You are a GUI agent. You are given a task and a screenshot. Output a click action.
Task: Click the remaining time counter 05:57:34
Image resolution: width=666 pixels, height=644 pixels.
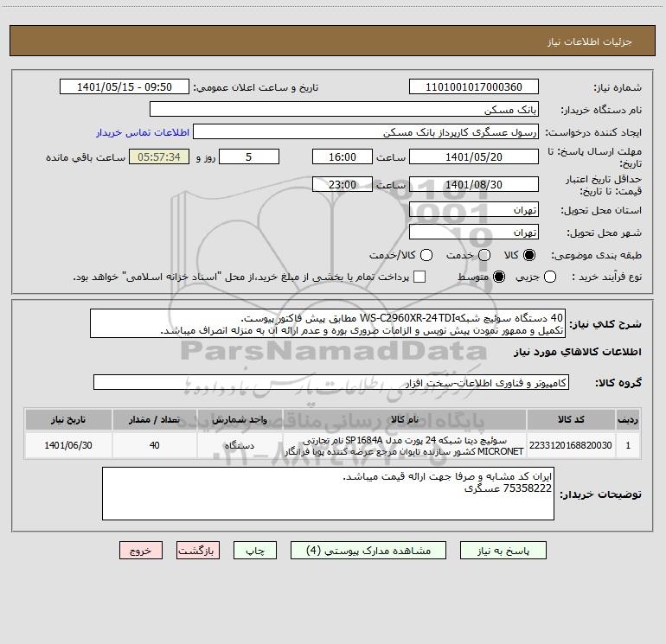click(159, 156)
